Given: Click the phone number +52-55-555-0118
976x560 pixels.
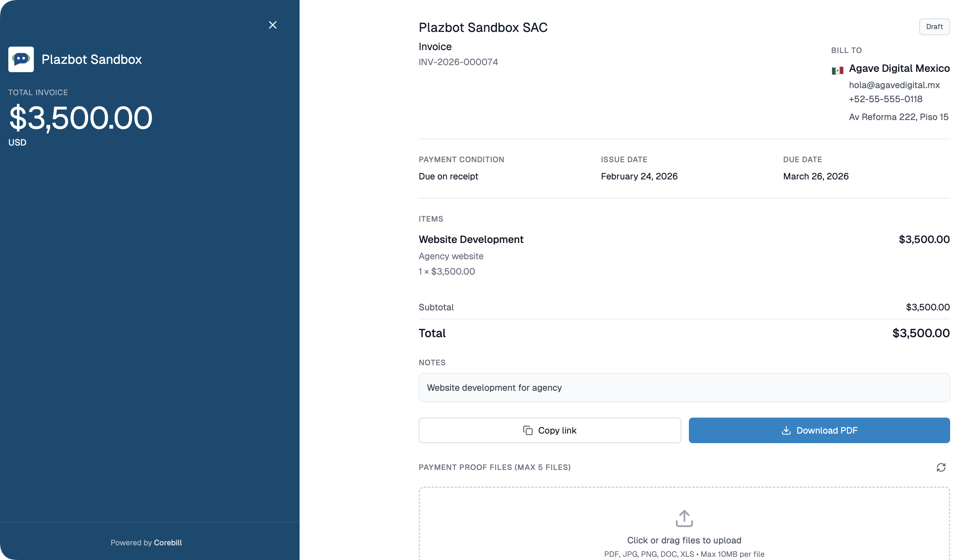Looking at the screenshot, I should click(886, 99).
